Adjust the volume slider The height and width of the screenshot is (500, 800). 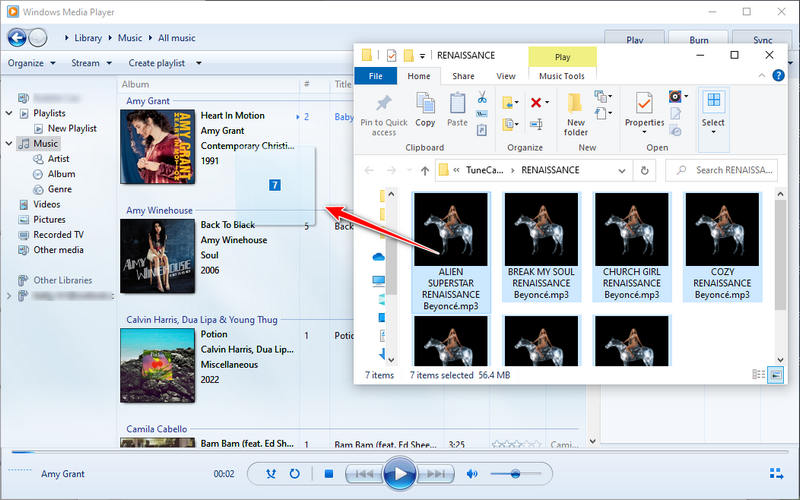click(x=514, y=474)
